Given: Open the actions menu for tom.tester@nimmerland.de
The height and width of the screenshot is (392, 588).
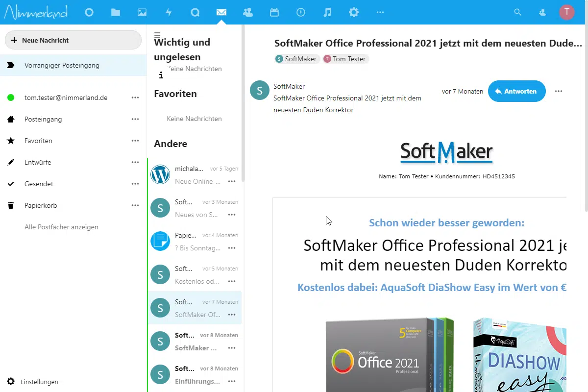Looking at the screenshot, I should (135, 98).
